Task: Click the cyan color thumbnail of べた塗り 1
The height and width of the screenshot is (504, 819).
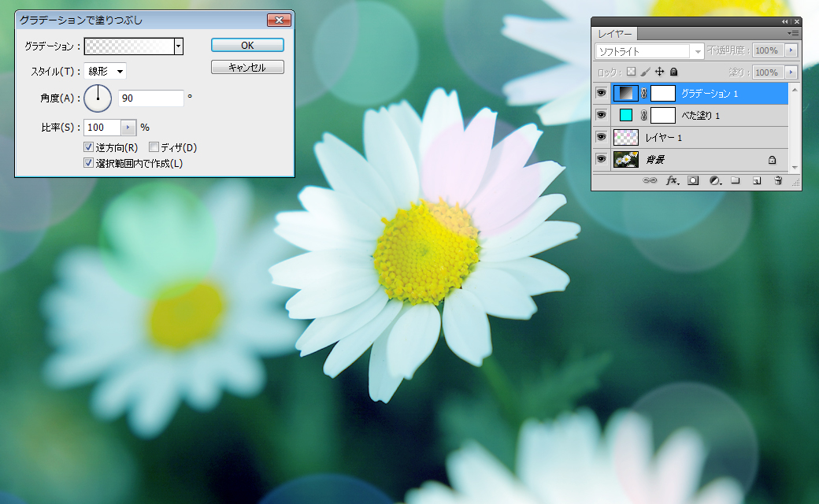Action: click(626, 115)
